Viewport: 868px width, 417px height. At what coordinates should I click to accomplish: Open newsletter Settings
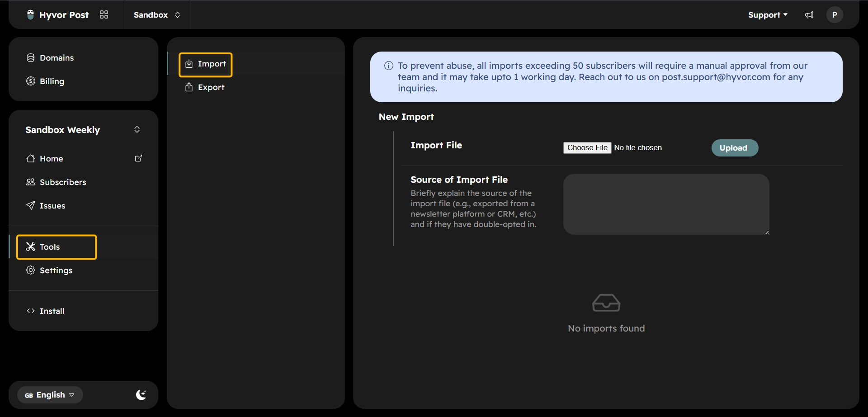[83, 270]
